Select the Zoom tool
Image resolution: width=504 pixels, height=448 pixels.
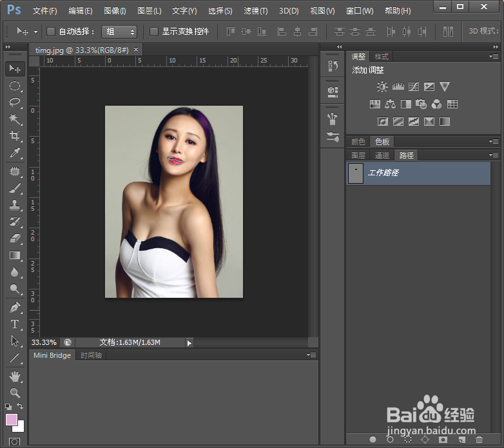point(15,393)
